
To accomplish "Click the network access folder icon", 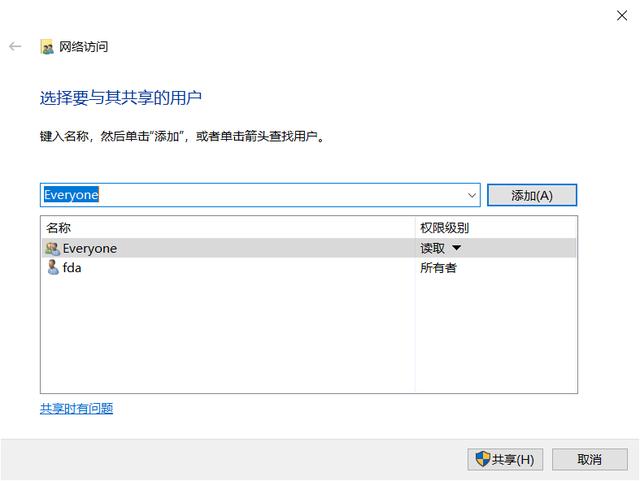I will [47, 47].
